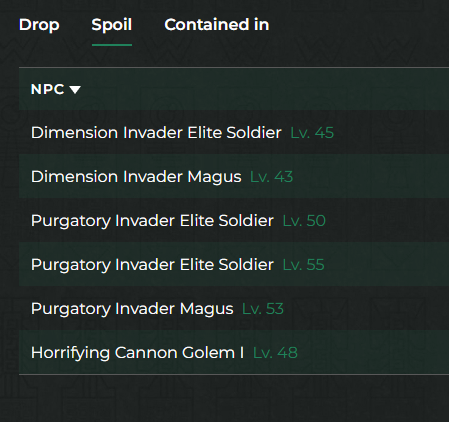Click empty header area beside NPC column

tap(267, 89)
